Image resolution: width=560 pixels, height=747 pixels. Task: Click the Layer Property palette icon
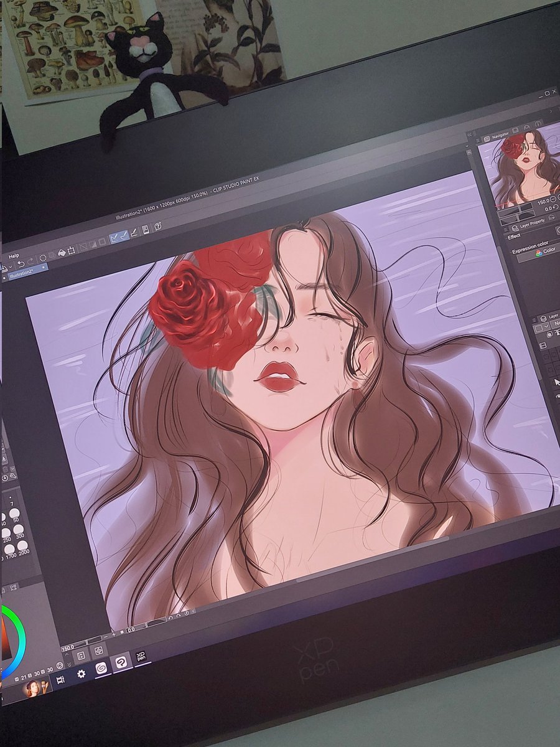515,228
